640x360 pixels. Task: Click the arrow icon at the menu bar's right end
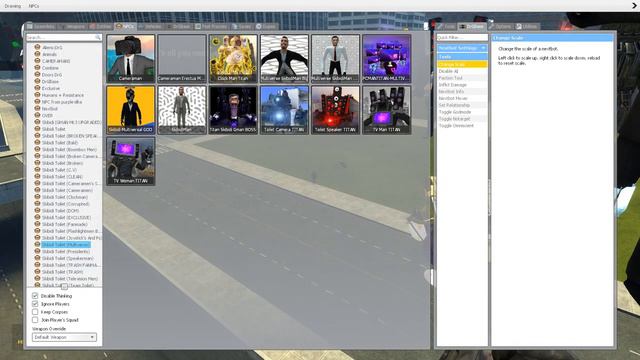(x=635, y=6)
